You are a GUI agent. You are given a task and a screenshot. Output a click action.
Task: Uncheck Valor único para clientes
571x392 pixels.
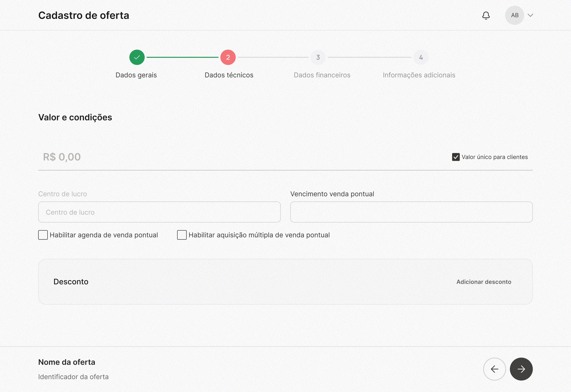pyautogui.click(x=456, y=157)
